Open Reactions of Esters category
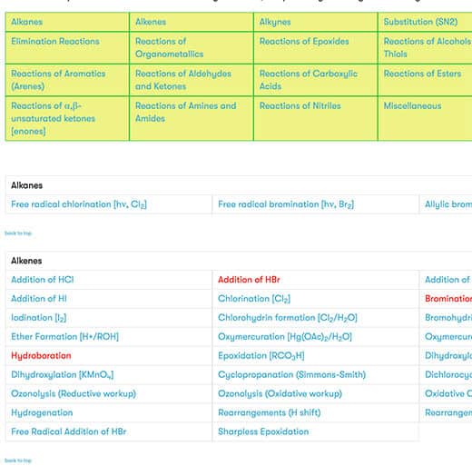472x476 pixels. (422, 74)
